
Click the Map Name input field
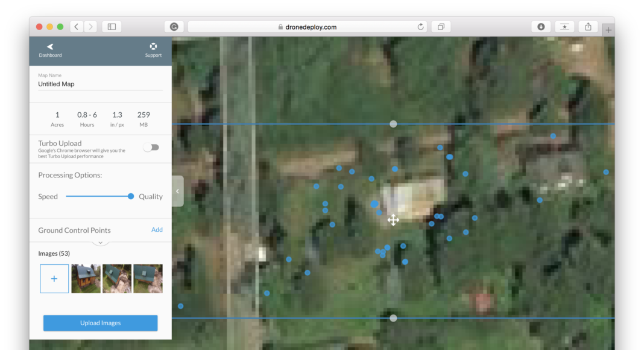[100, 84]
